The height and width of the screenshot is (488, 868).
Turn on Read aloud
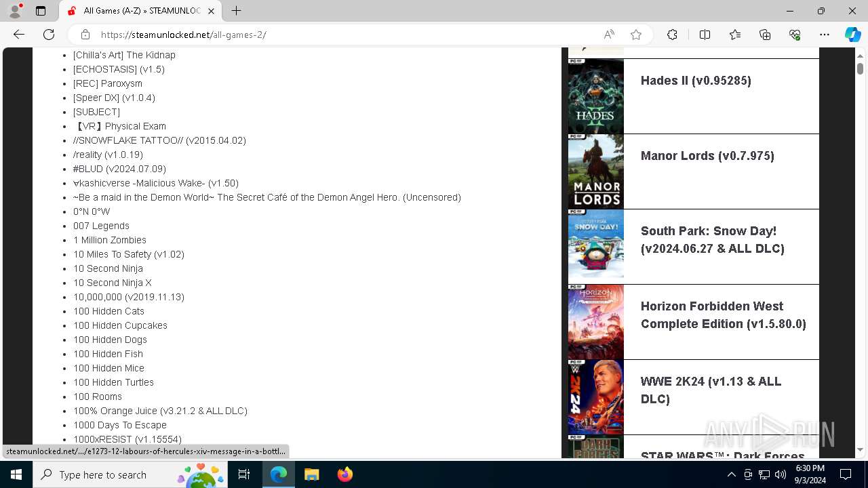pyautogui.click(x=609, y=35)
